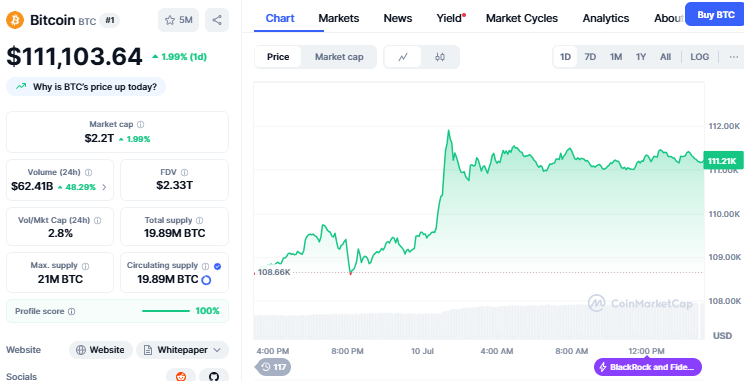Toggle chart to Market cap view
Image resolution: width=744 pixels, height=381 pixels.
tap(339, 57)
